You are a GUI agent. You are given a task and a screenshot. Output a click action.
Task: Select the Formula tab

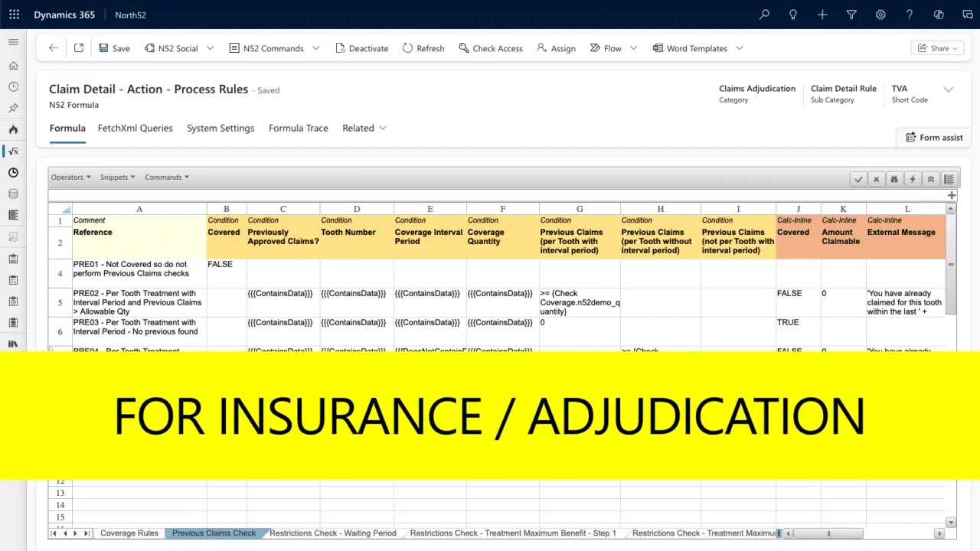[67, 129]
